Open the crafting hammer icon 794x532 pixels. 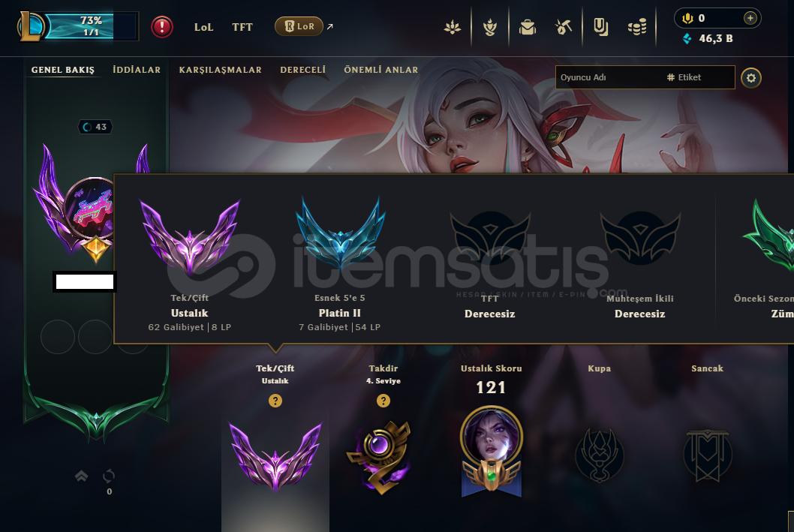[x=564, y=27]
